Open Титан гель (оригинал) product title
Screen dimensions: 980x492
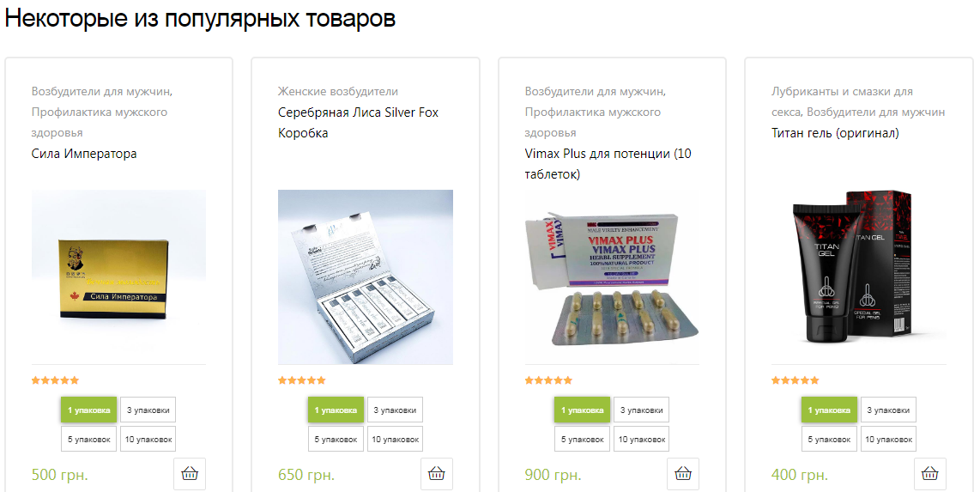click(835, 132)
